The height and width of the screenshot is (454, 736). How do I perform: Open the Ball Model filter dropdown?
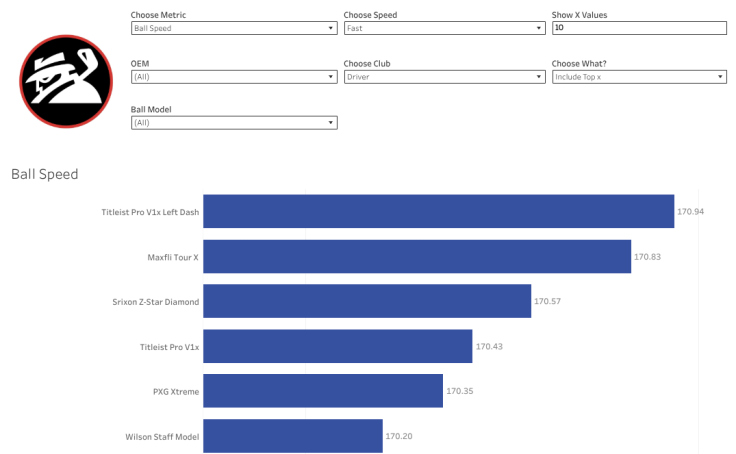(x=234, y=123)
